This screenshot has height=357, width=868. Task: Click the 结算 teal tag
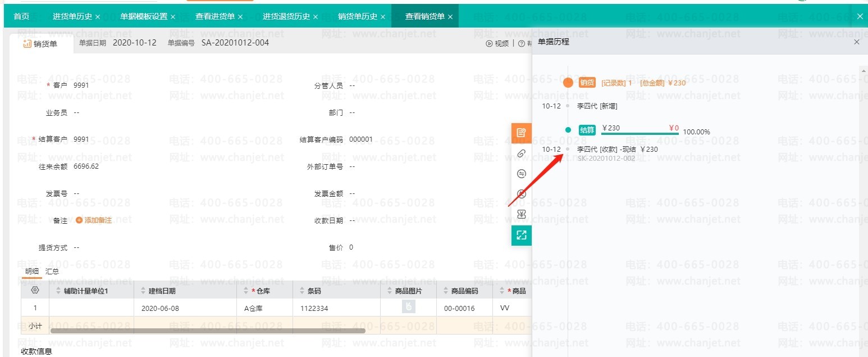click(x=587, y=130)
